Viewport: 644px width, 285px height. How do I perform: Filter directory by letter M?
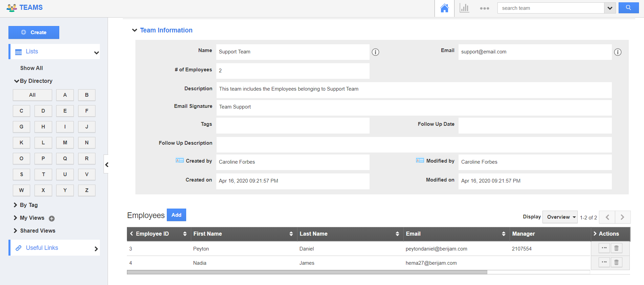pos(65,143)
